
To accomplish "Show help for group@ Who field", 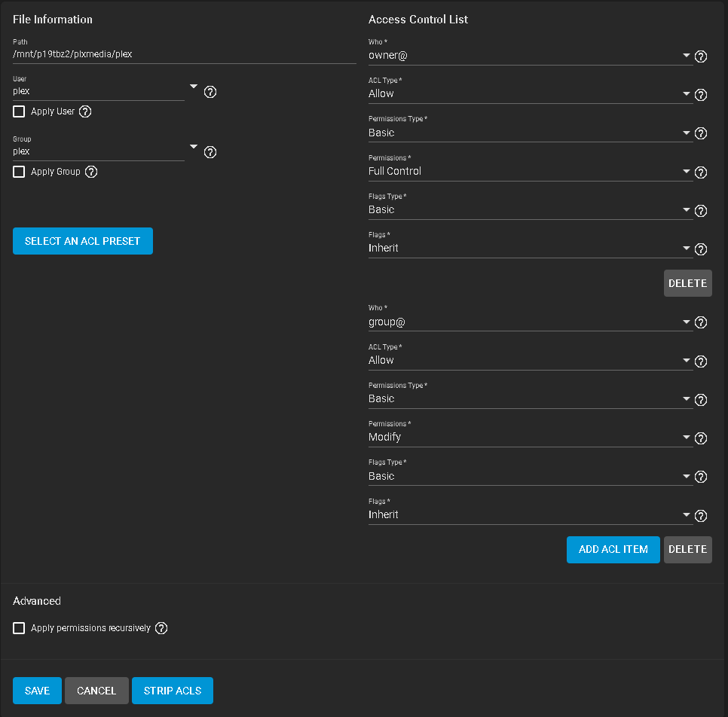I will [x=701, y=322].
